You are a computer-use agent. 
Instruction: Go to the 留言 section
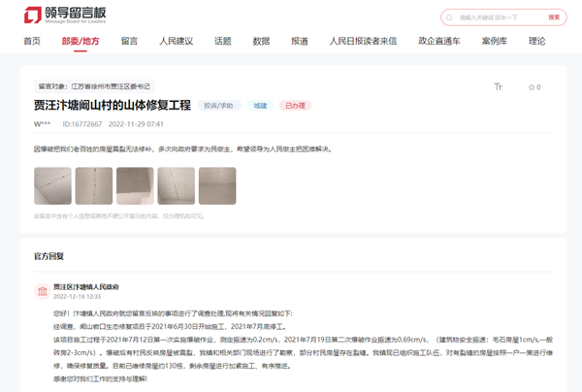(x=129, y=41)
